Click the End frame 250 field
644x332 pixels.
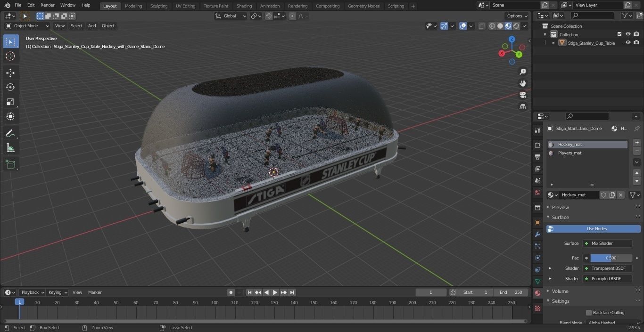coord(511,292)
